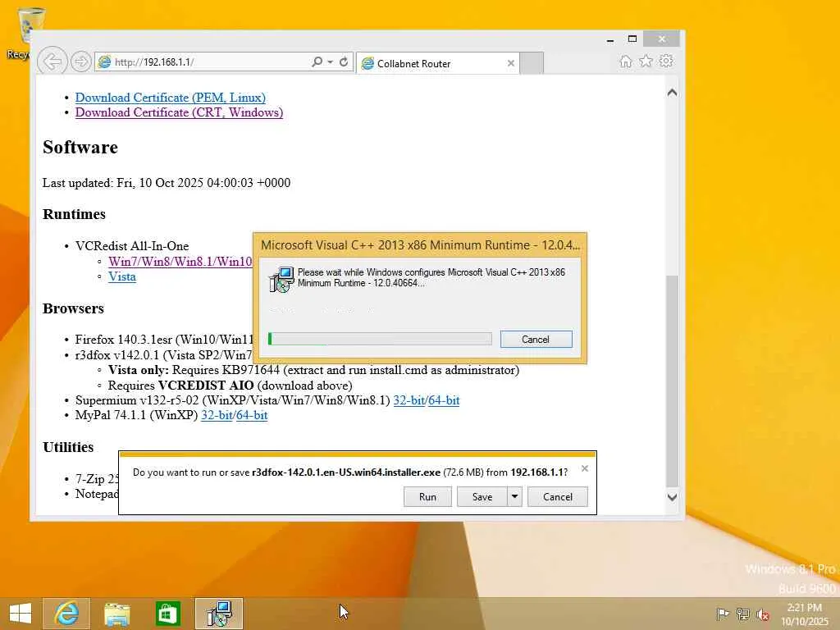Click the 'Vista only: Requires KB971644' note

pos(313,370)
